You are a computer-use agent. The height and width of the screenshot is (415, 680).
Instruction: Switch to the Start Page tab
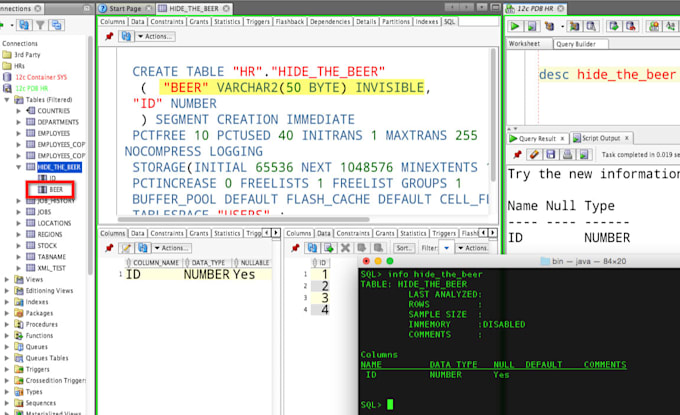(126, 8)
